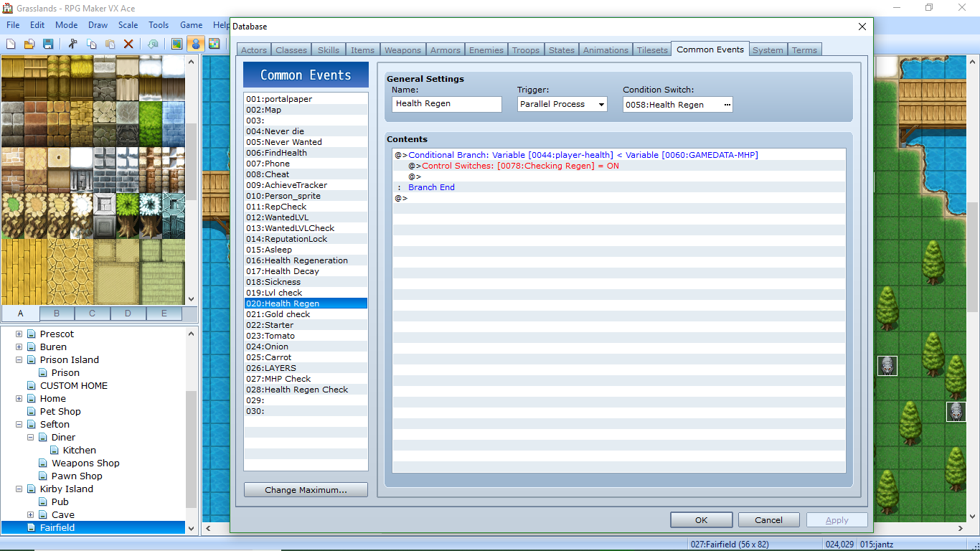Click the yellow wood plank tile in palette
The height and width of the screenshot is (551, 980).
click(x=24, y=271)
